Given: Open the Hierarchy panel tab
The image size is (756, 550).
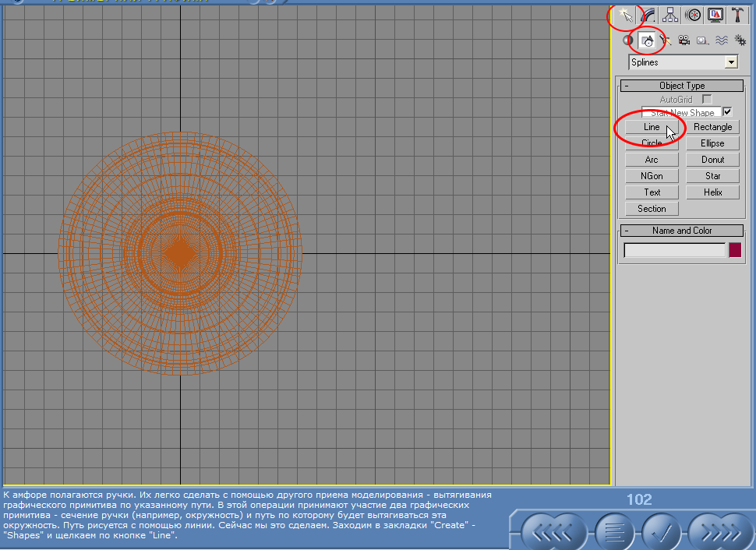Looking at the screenshot, I should [x=670, y=16].
